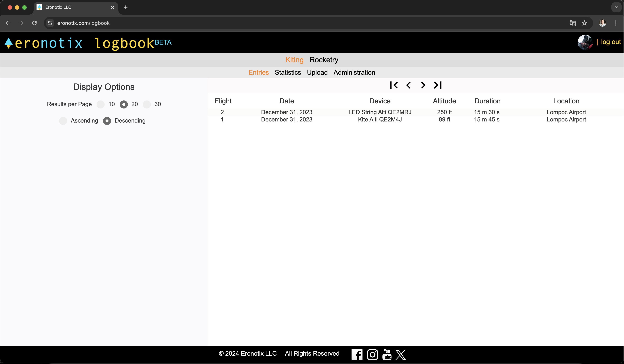Open Chrome three-dot menu

[x=616, y=23]
